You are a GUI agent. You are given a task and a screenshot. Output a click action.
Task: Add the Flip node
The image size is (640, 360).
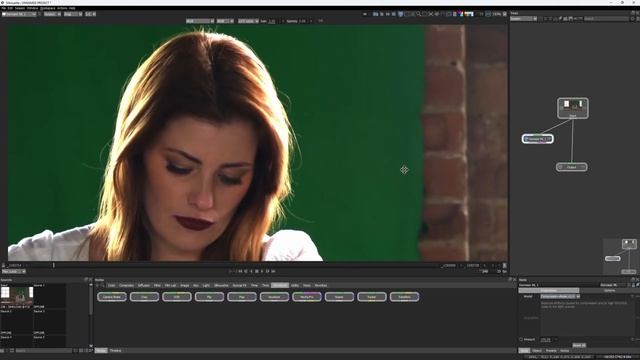pos(209,297)
